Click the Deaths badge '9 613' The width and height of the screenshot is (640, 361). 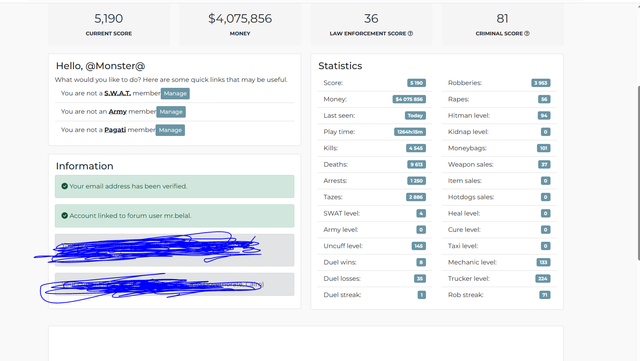pyautogui.click(x=416, y=165)
